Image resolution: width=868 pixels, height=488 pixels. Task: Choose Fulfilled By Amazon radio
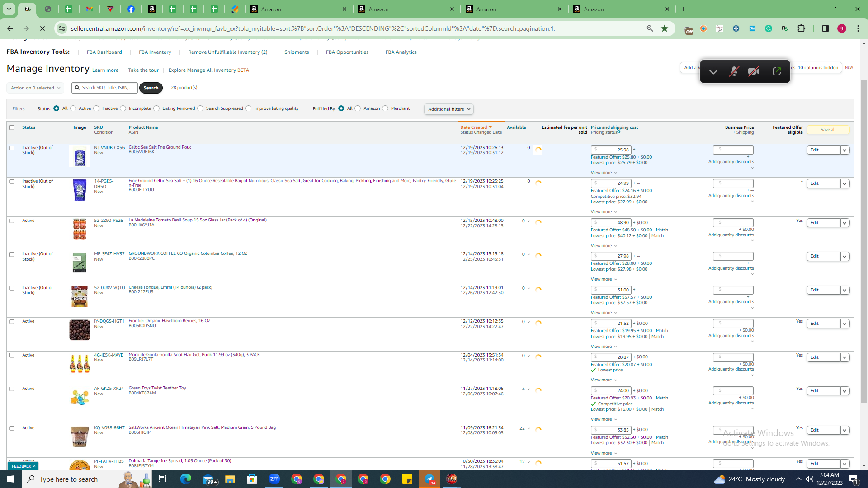[x=358, y=108]
